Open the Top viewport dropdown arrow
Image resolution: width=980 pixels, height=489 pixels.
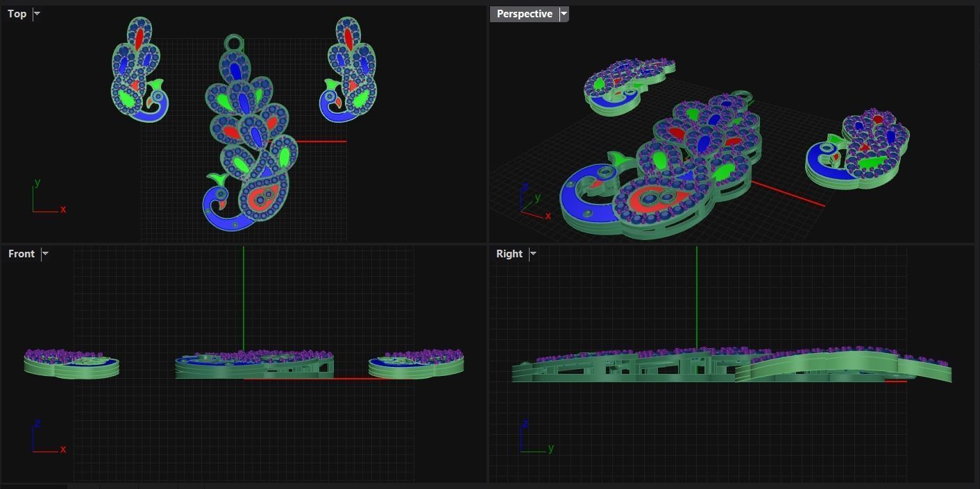click(x=37, y=14)
